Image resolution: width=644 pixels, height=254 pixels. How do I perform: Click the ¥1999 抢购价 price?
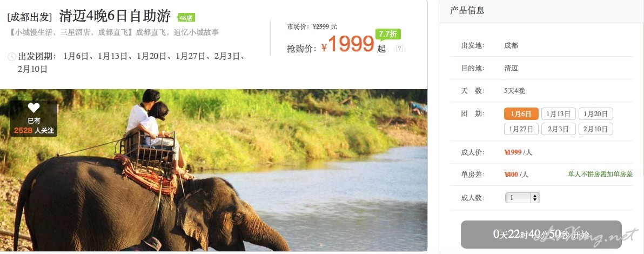(x=348, y=44)
